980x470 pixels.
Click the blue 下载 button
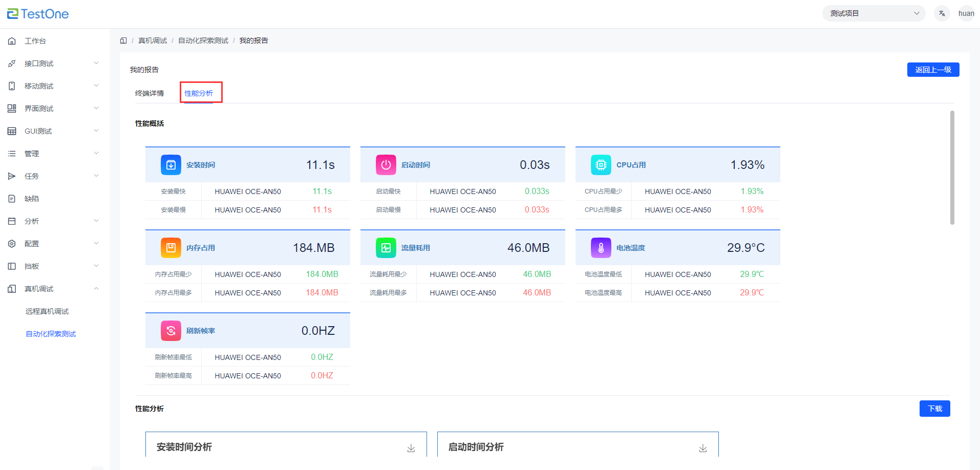934,409
